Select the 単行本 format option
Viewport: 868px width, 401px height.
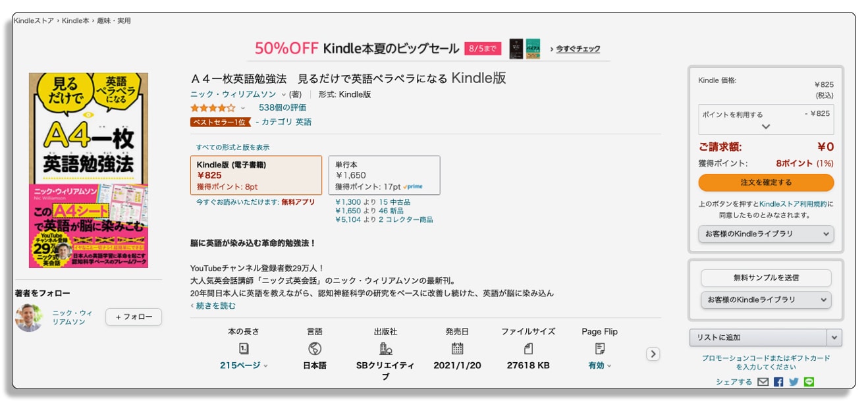[385, 175]
